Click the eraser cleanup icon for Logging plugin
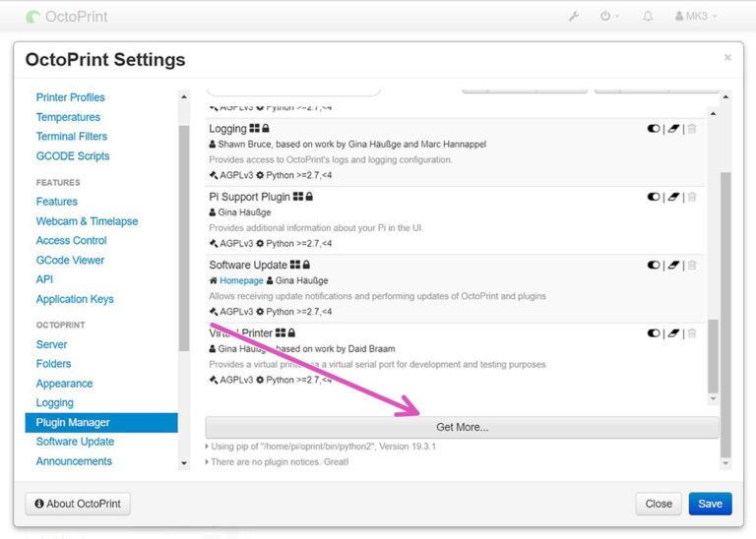 click(673, 129)
